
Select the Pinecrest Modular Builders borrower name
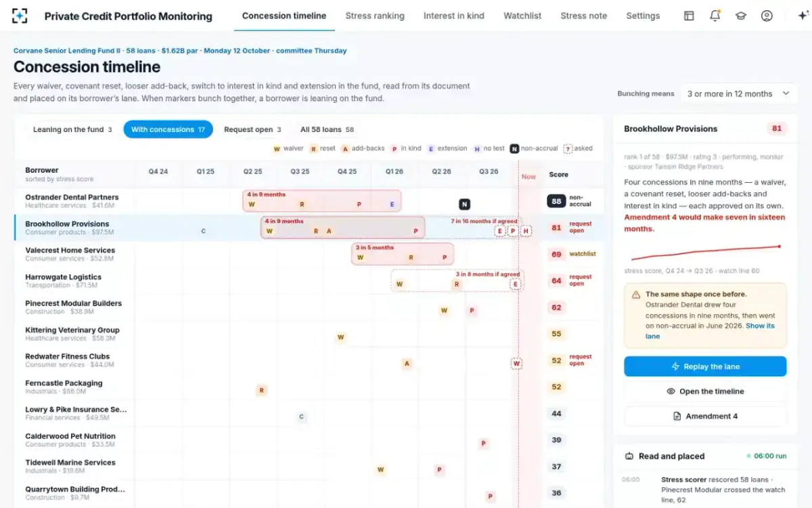click(x=74, y=303)
